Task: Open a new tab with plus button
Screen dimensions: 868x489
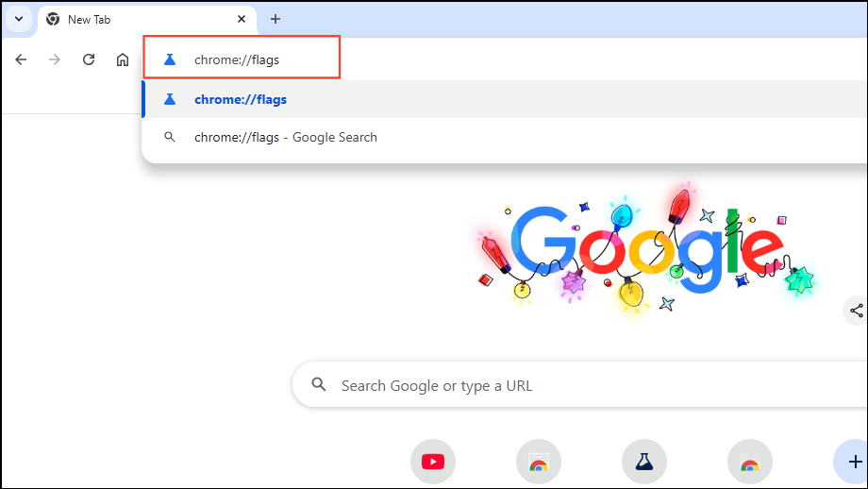Action: (x=275, y=20)
